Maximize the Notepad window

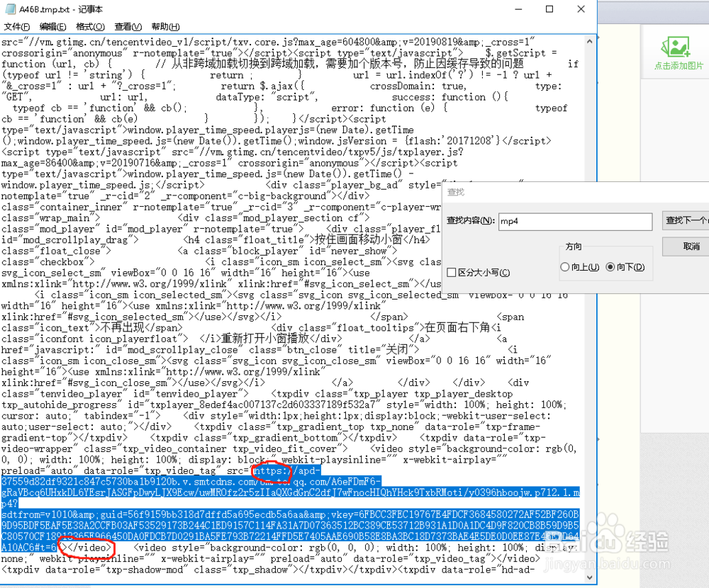tap(549, 9)
